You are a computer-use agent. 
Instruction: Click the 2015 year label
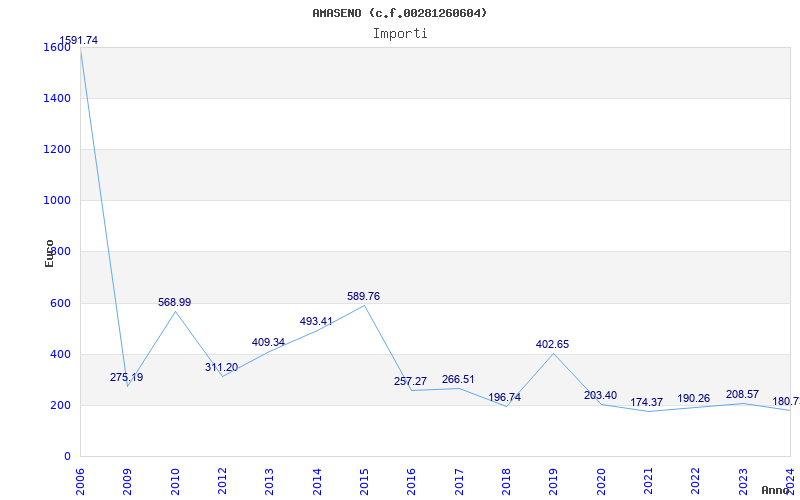[364, 482]
